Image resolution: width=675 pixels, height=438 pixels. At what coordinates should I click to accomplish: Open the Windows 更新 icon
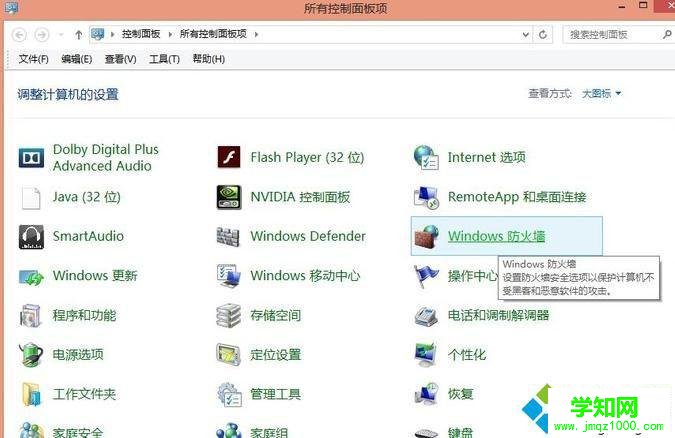tap(31, 276)
